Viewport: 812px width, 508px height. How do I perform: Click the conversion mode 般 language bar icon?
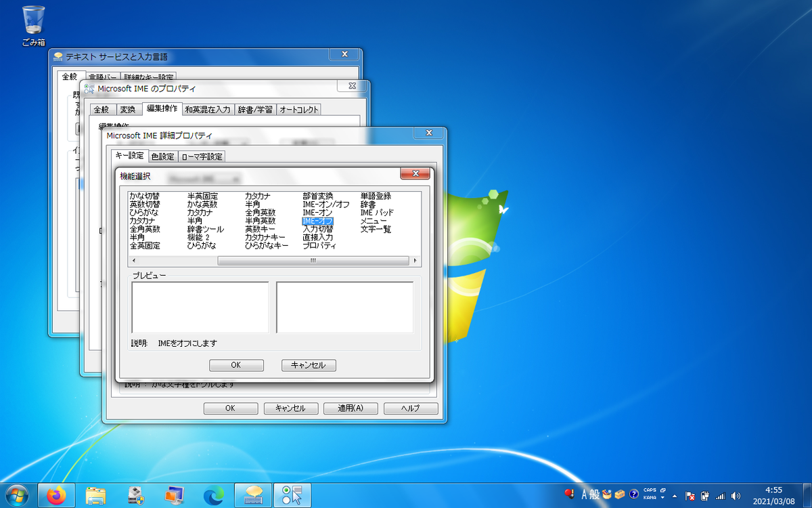595,494
